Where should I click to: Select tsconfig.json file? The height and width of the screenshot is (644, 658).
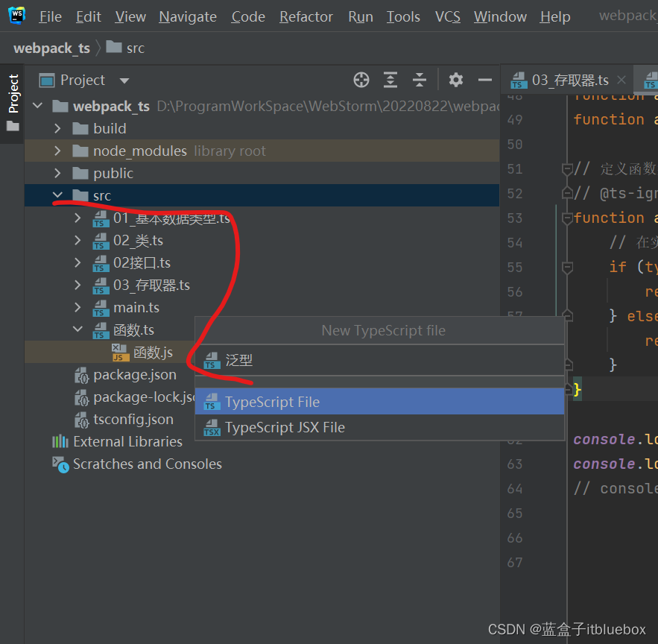[133, 420]
